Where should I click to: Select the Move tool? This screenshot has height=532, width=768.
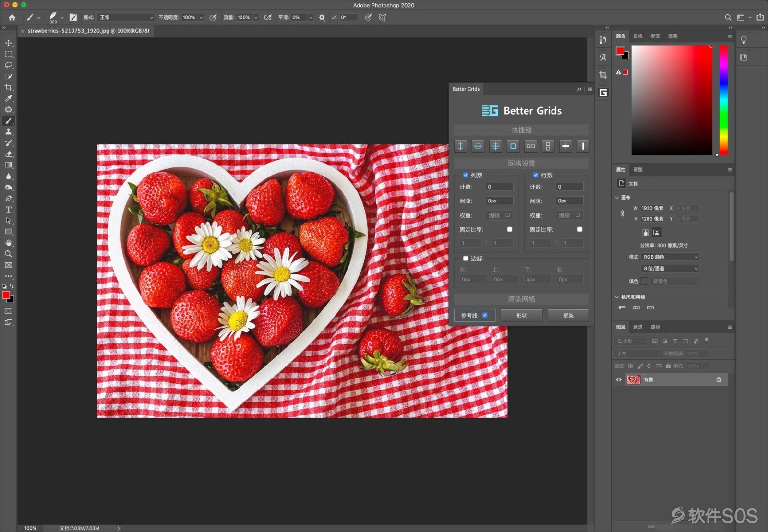[8, 43]
